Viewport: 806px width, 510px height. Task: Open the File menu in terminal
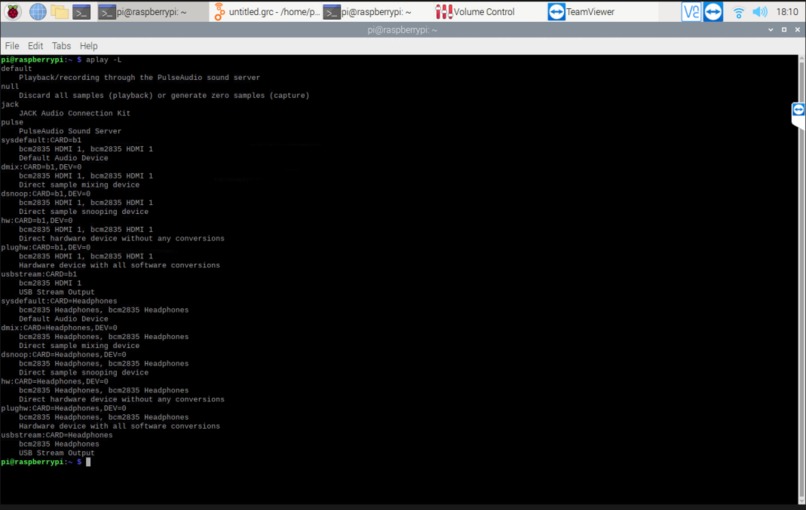(x=12, y=46)
